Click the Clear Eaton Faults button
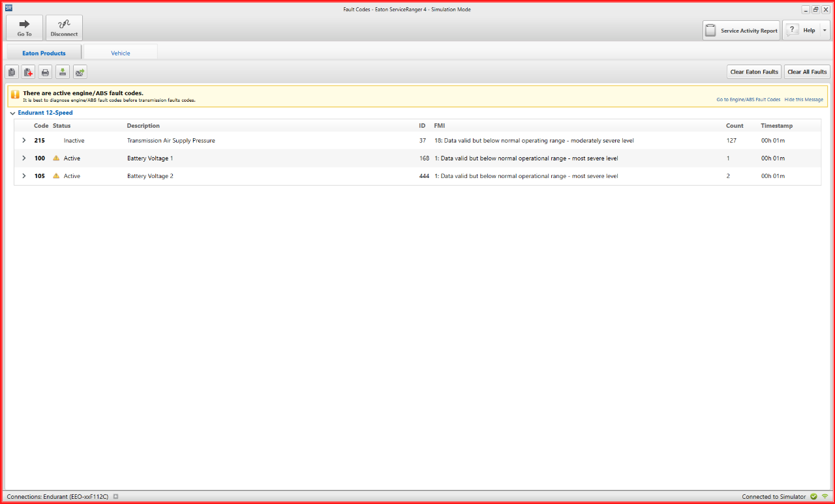Viewport: 835px width, 504px height. 754,72
